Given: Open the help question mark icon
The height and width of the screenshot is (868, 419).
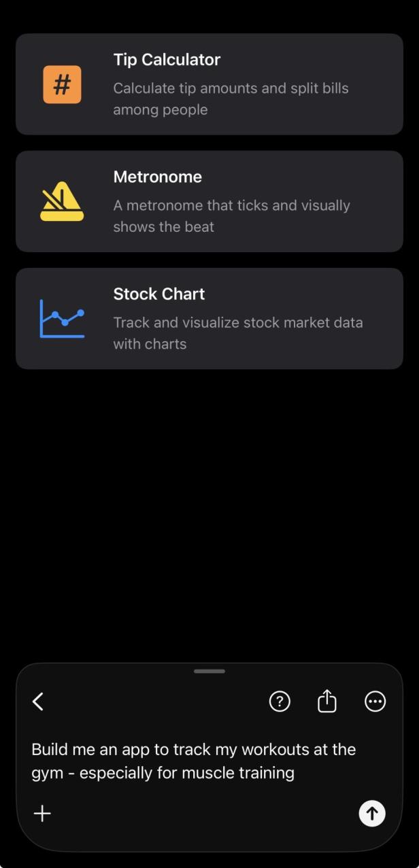Looking at the screenshot, I should pyautogui.click(x=280, y=701).
